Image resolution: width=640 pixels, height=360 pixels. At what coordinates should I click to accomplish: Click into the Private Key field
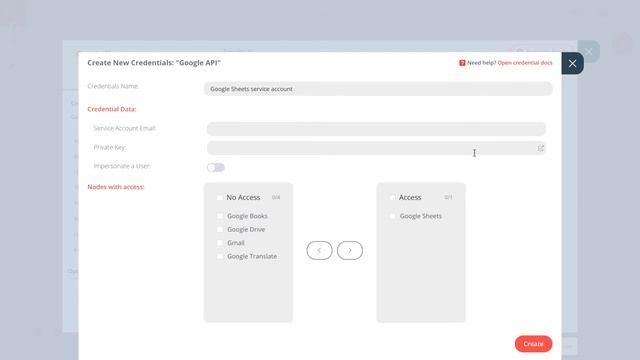coord(376,148)
